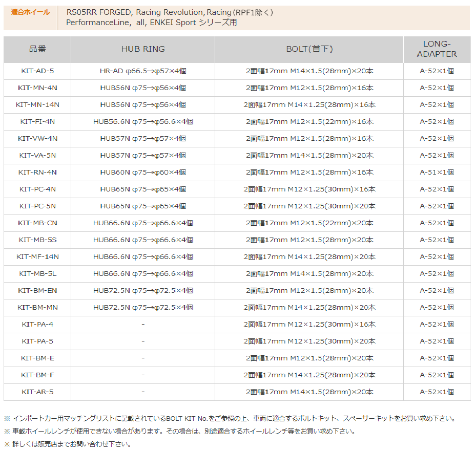Select the A-51×1個 adapter cell for KIT-RN-4N

pos(437,173)
